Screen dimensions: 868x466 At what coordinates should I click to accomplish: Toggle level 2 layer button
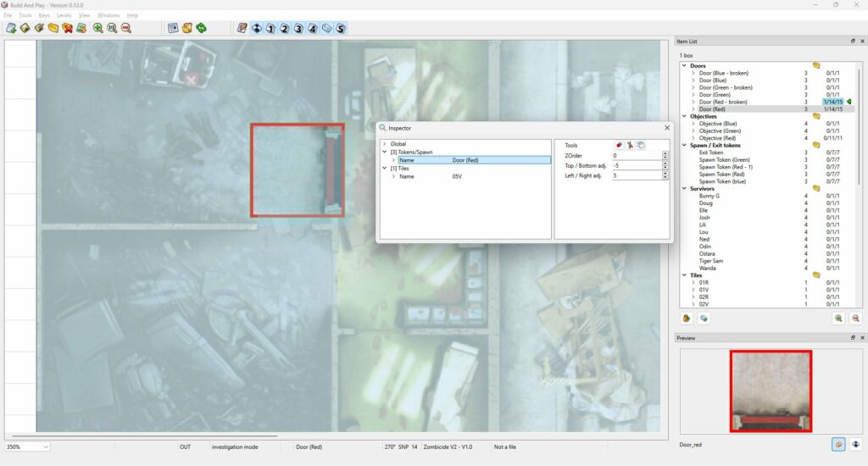pyautogui.click(x=285, y=28)
